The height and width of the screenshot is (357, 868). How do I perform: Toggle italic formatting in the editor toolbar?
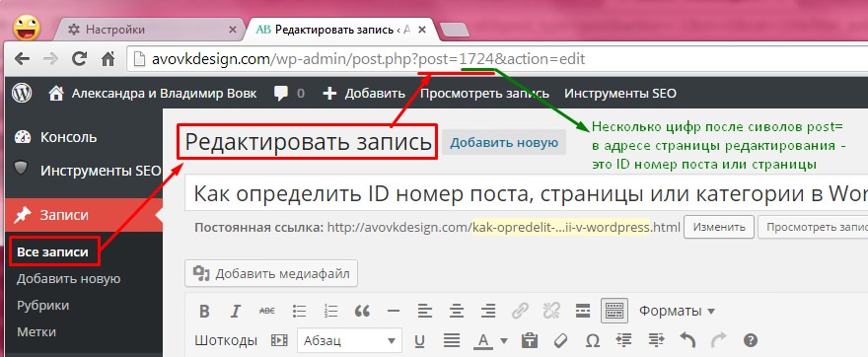pyautogui.click(x=236, y=311)
